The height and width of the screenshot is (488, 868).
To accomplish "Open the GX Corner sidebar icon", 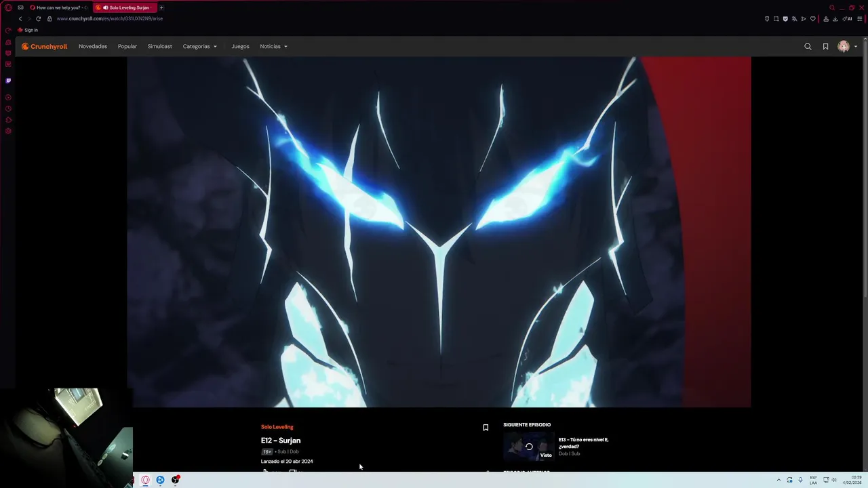I will (x=8, y=42).
